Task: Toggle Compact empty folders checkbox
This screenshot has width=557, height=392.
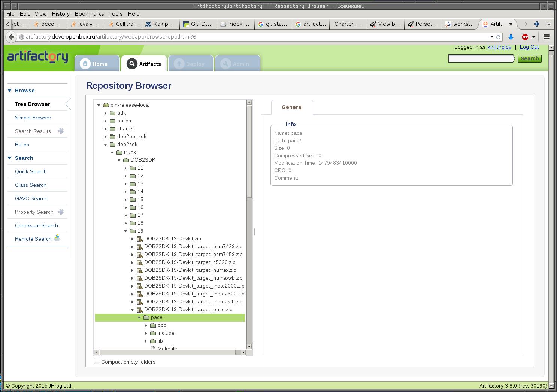Action: coord(97,361)
